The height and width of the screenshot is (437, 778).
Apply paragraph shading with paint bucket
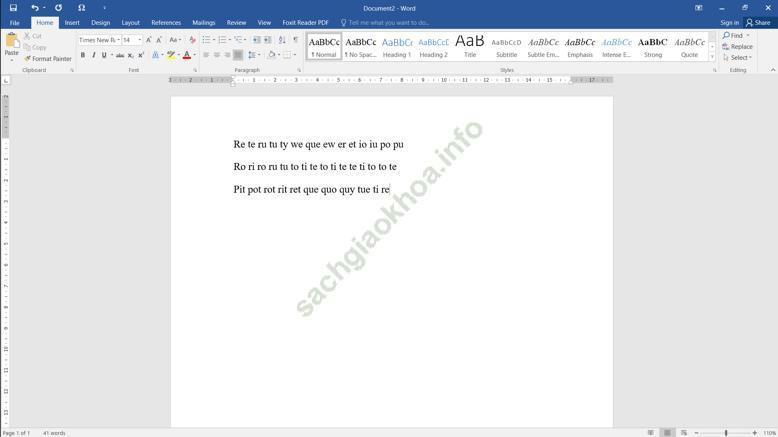pyautogui.click(x=271, y=55)
